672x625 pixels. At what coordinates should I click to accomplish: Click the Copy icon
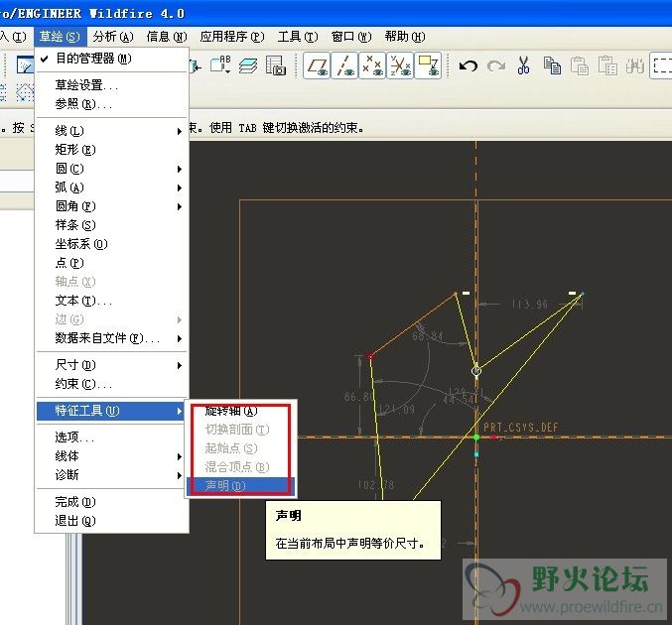552,65
